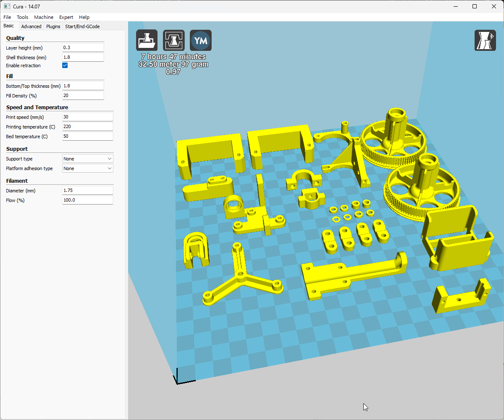Click the Cura app icon in the title bar
This screenshot has height=420, width=504.
coord(7,6)
